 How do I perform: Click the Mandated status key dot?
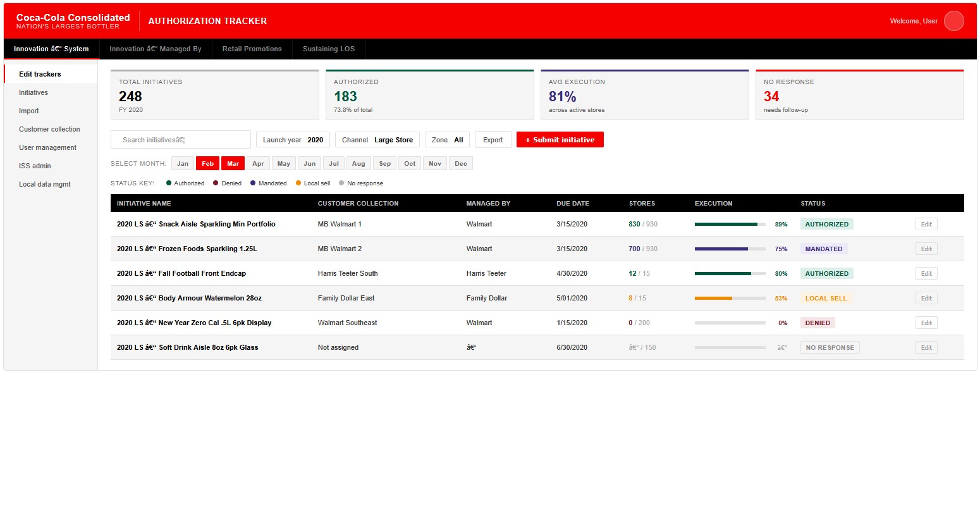pos(253,183)
